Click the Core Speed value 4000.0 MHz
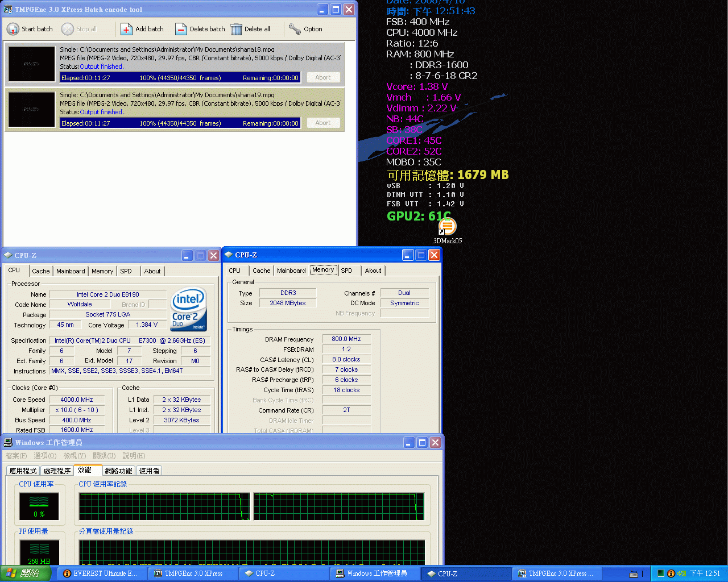Image resolution: width=728 pixels, height=582 pixels. 77,400
